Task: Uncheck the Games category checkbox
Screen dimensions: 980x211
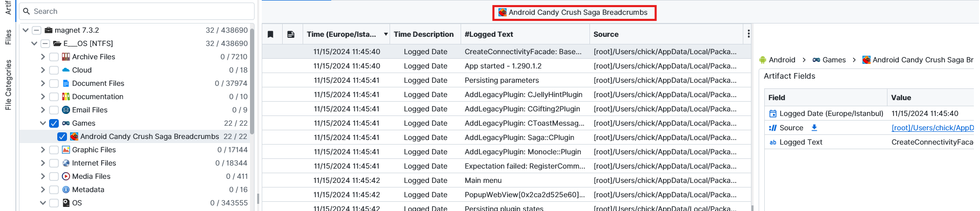Action: [54, 123]
